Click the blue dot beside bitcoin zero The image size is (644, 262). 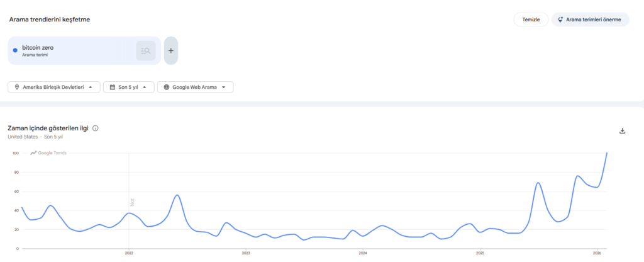point(15,50)
